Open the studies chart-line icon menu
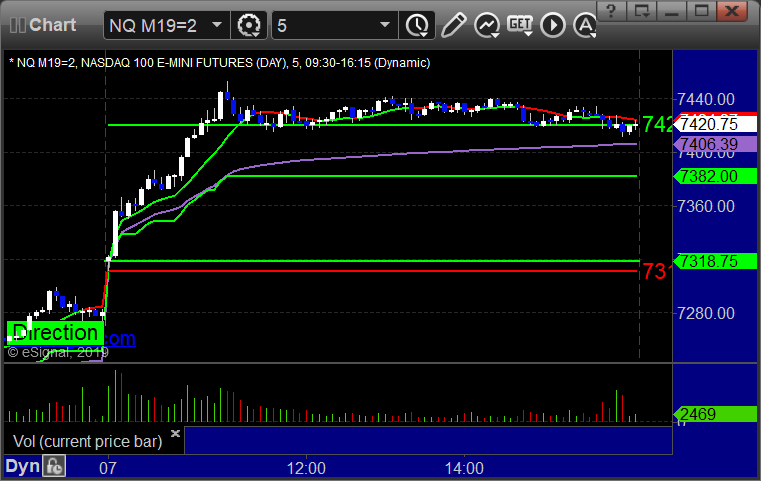 tap(487, 25)
